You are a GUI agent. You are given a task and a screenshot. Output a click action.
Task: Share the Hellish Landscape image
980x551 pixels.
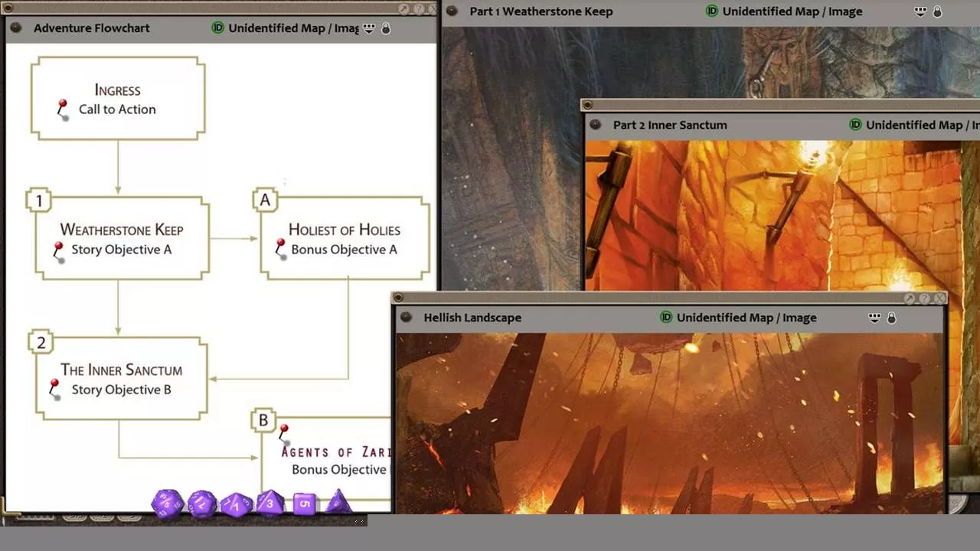tap(874, 318)
